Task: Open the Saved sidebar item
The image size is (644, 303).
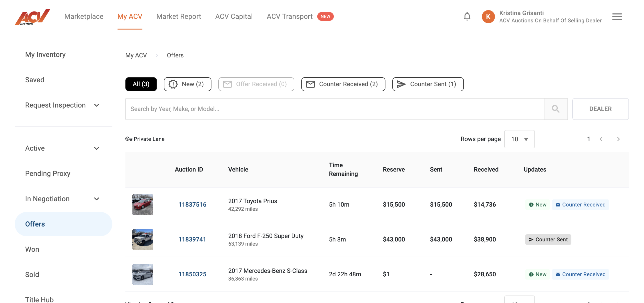Action: coord(34,80)
